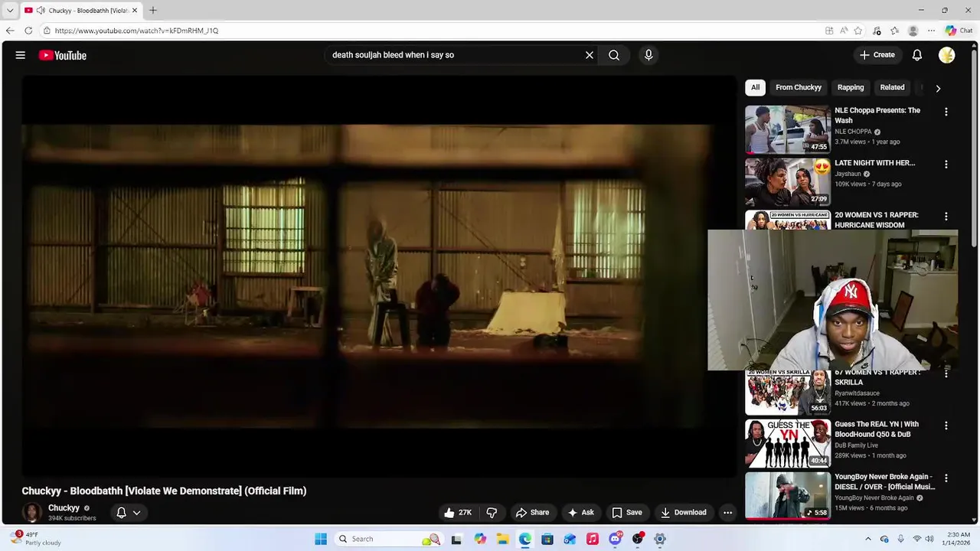The width and height of the screenshot is (980, 551).
Task: Open the Create menu
Action: 877,55
